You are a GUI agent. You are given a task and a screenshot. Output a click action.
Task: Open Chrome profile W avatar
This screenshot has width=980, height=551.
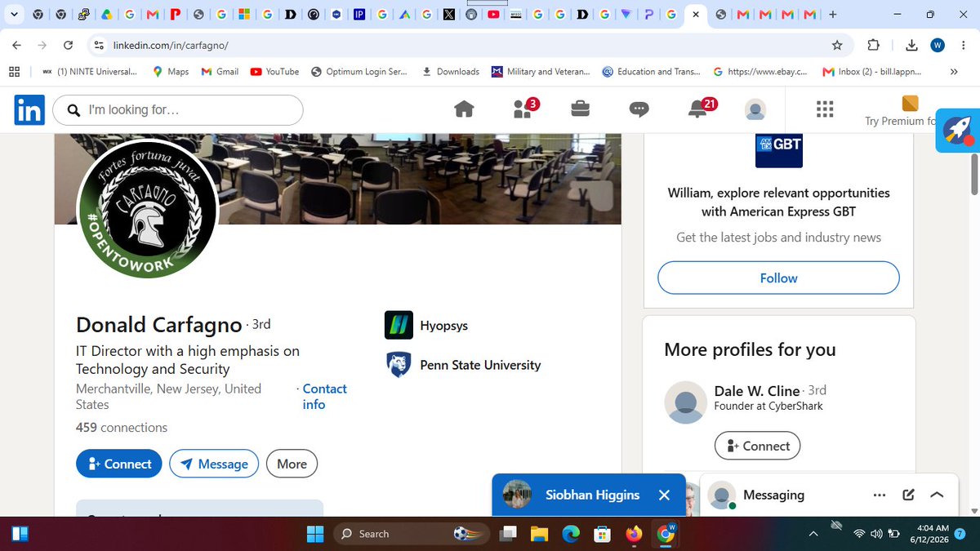(x=938, y=45)
